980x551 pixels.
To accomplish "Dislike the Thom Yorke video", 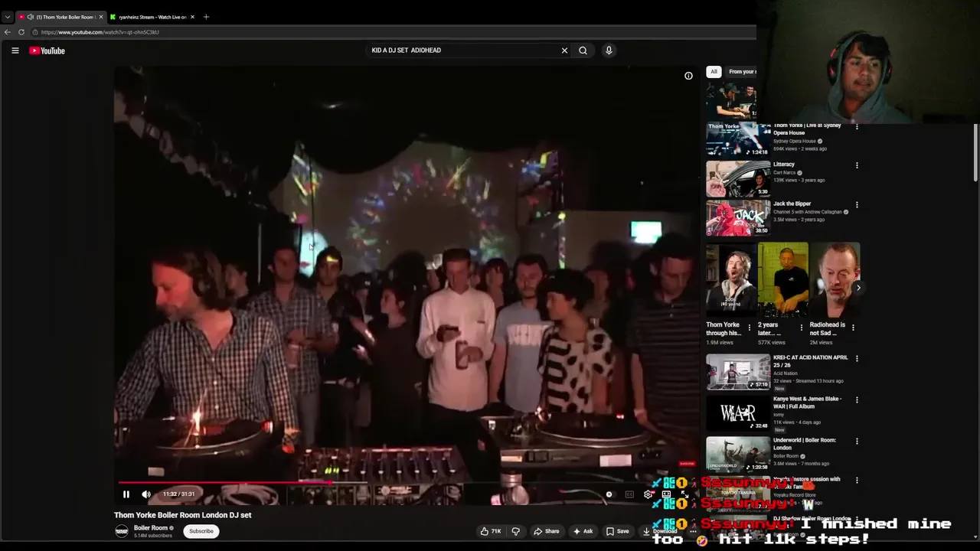I will pos(515,531).
